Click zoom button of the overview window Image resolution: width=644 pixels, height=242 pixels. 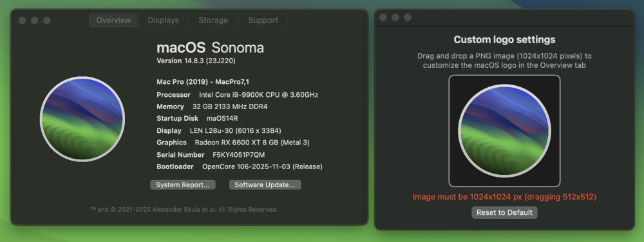(x=47, y=20)
